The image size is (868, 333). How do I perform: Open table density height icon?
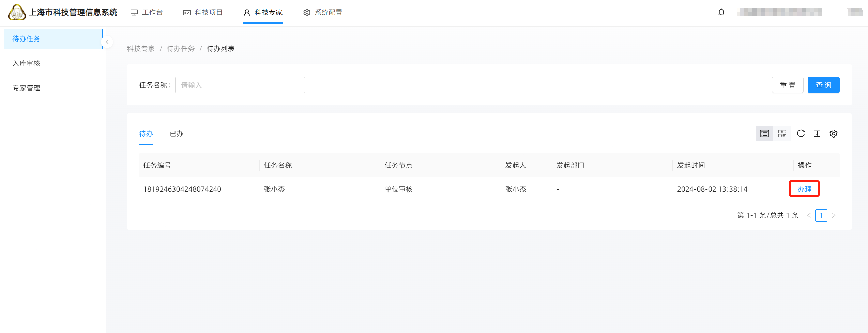(817, 134)
